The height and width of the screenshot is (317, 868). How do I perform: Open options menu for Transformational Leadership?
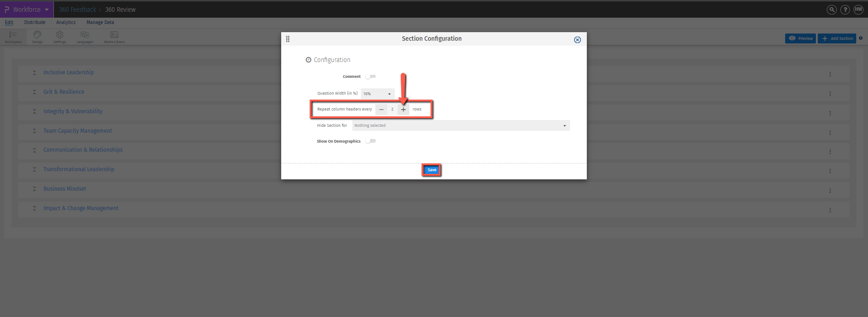click(x=830, y=171)
